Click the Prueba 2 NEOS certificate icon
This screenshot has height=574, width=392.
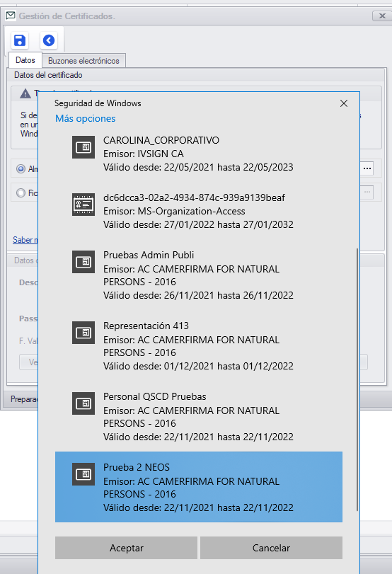pyautogui.click(x=83, y=474)
